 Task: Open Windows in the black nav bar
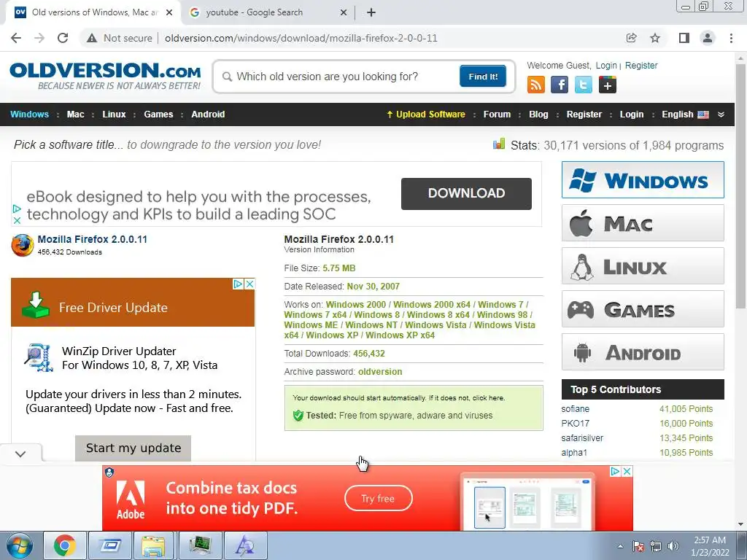(29, 114)
